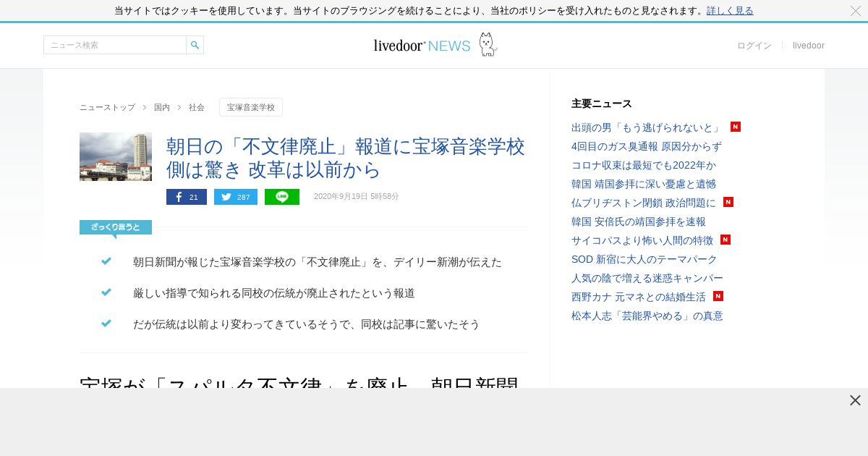Click the ログイン link
Screen dimensions: 868x456
[x=754, y=46]
